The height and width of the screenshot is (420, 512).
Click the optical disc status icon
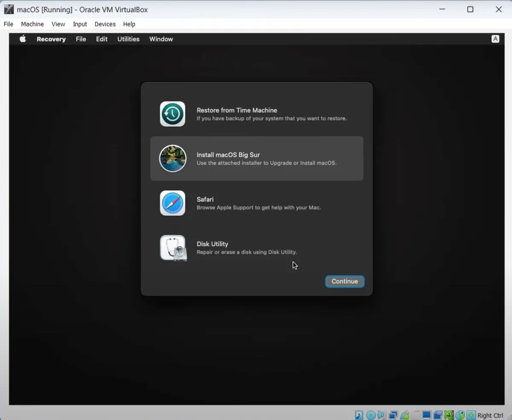point(371,415)
